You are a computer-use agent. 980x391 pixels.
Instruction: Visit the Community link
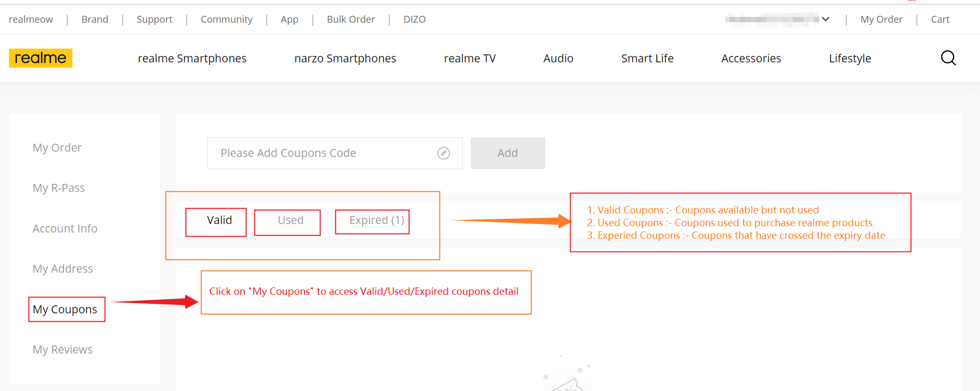226,20
